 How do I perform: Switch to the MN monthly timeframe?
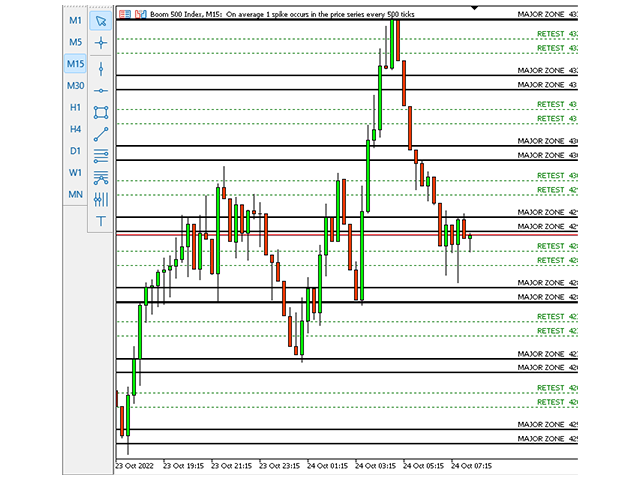[x=75, y=194]
